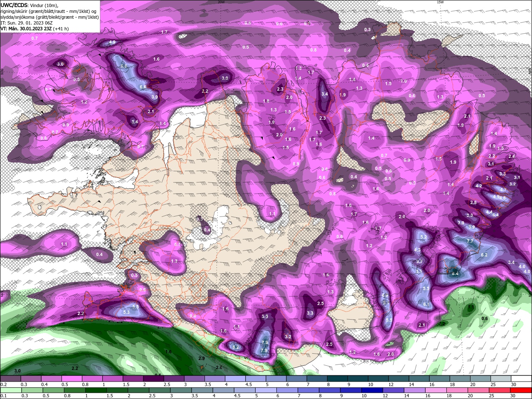Image resolution: width=532 pixels, height=399 pixels.
Task: Click the 'IT: Sun. 29. 01. 2023 06Z' line
Action: (27, 23)
